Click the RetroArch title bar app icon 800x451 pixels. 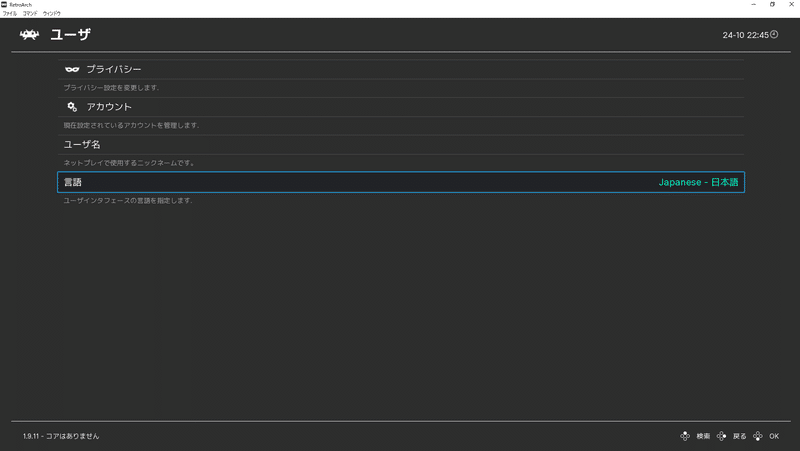[4, 4]
